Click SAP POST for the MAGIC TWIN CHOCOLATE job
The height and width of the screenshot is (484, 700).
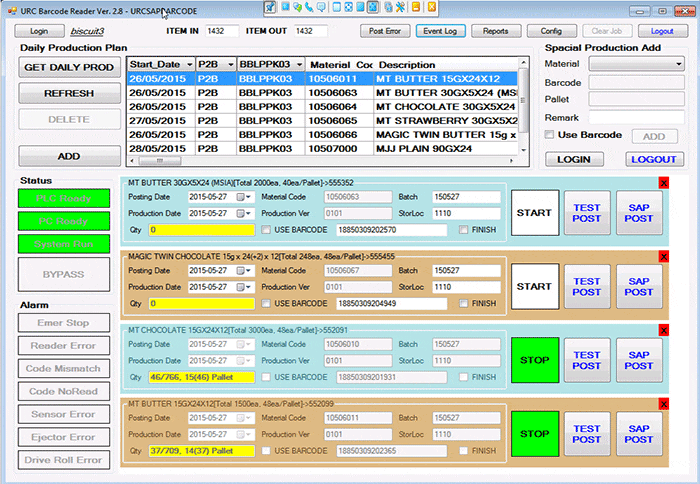point(639,287)
